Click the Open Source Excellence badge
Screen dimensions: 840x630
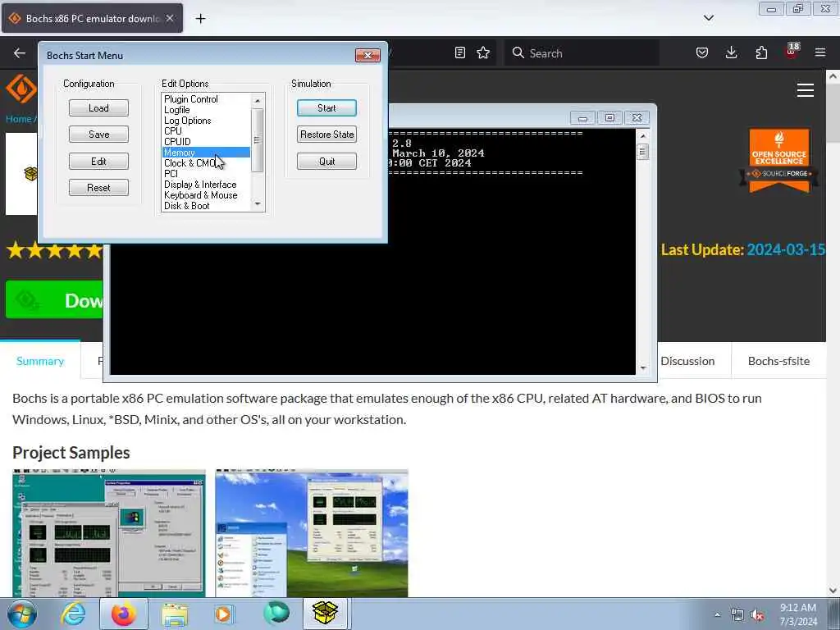[x=779, y=160]
